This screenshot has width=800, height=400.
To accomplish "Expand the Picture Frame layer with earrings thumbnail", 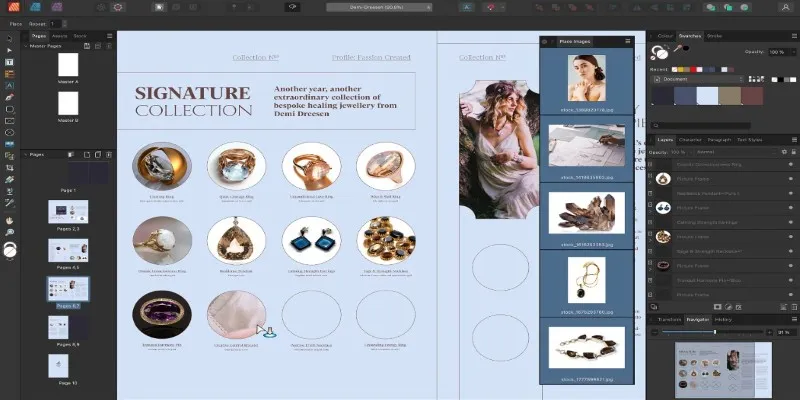I will coord(650,212).
